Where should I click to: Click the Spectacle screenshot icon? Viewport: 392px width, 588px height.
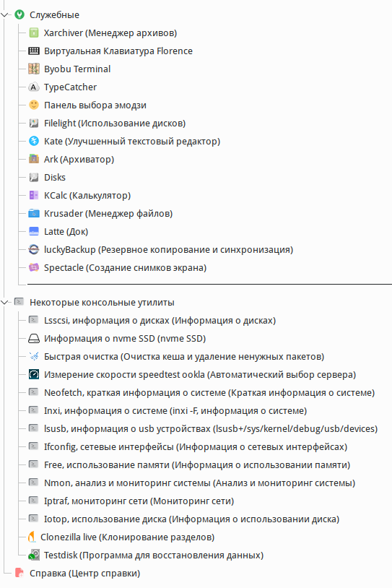click(34, 267)
